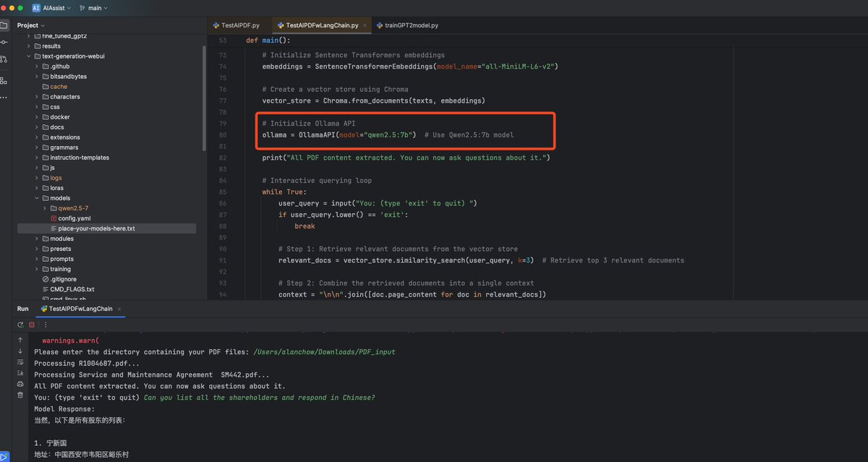Open the Structure tool window icon
This screenshot has width=868, height=462.
4,80
